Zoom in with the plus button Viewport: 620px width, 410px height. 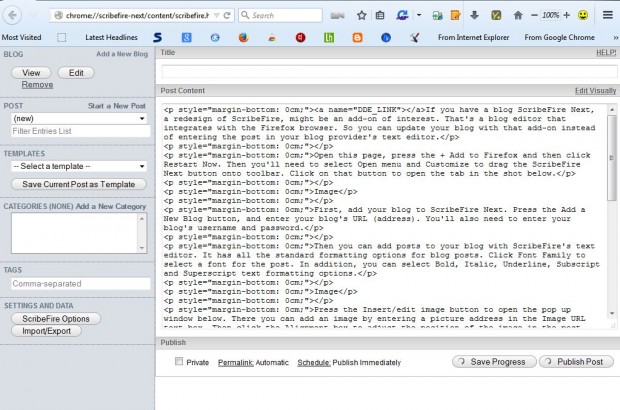pos(566,16)
